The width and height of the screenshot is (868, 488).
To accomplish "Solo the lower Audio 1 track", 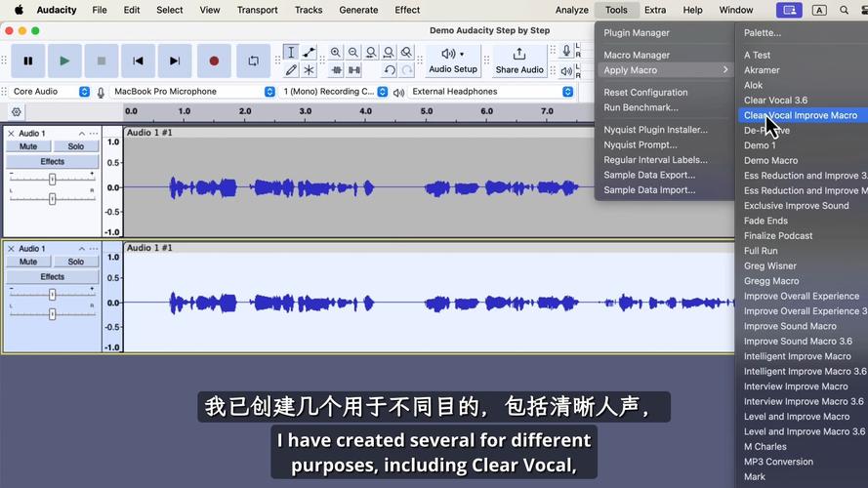I will [76, 262].
